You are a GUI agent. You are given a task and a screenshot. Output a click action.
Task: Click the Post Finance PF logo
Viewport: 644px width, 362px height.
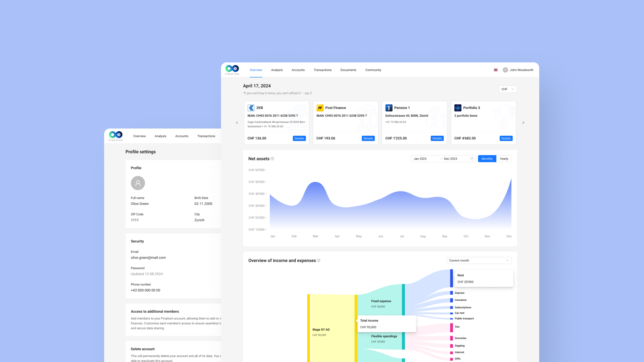(320, 108)
